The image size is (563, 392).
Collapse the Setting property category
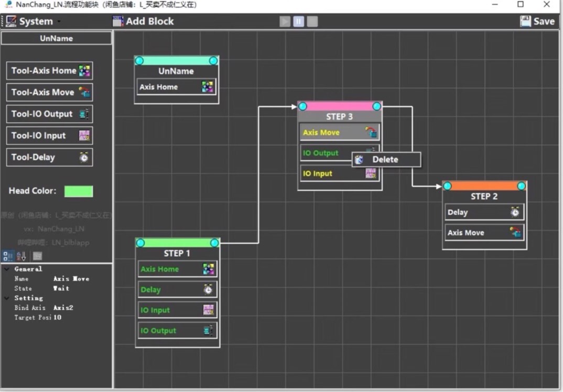(x=6, y=298)
